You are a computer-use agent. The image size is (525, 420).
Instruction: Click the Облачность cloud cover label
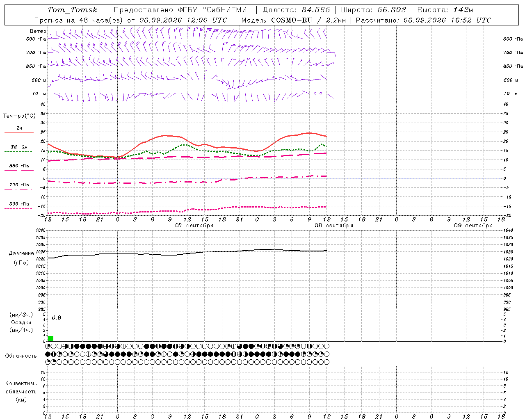pyautogui.click(x=21, y=356)
